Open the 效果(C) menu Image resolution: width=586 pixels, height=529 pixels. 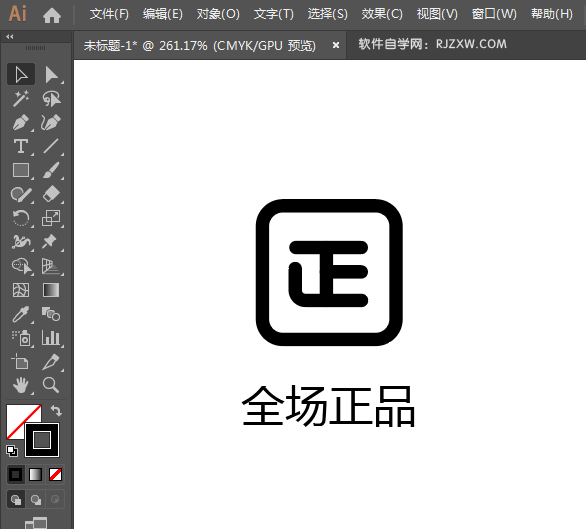point(382,14)
